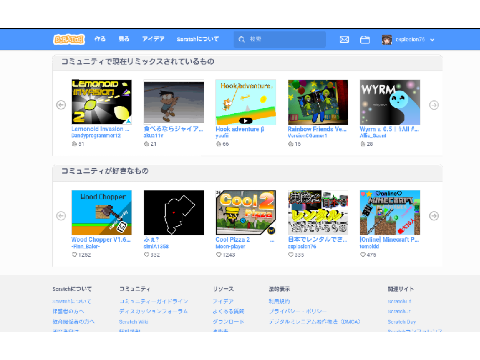This screenshot has width=480, height=360.
Task: Show previous remixed projects with left arrow
Action: point(61,105)
